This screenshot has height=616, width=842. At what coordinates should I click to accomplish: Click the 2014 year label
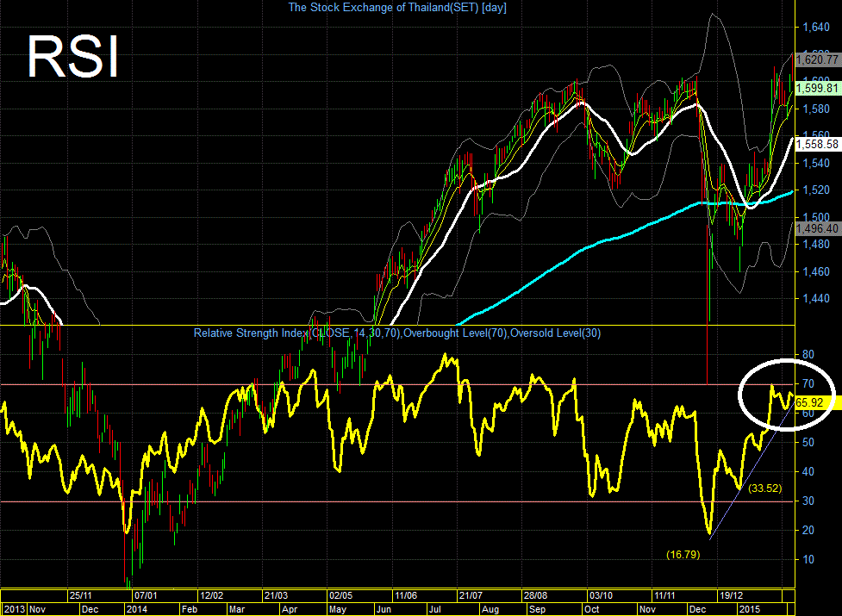tap(136, 610)
